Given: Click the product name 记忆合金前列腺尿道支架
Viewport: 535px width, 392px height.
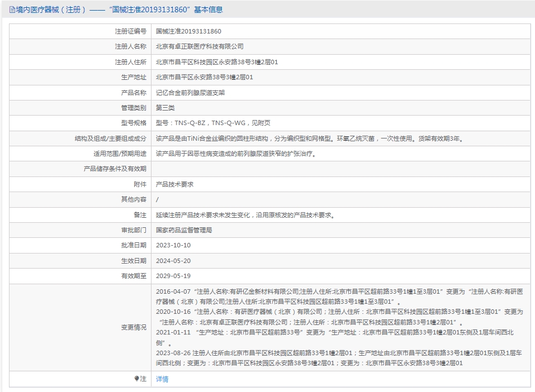Looking at the screenshot, I should click(x=191, y=93).
